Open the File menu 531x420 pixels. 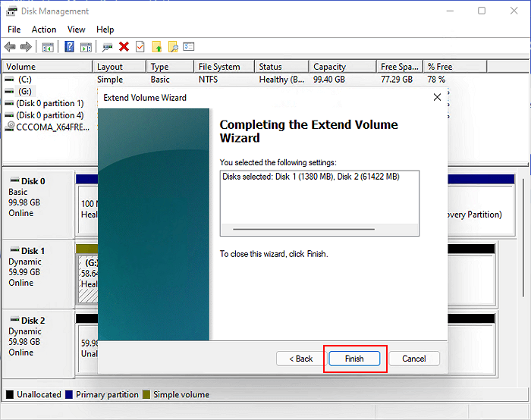[x=14, y=30]
